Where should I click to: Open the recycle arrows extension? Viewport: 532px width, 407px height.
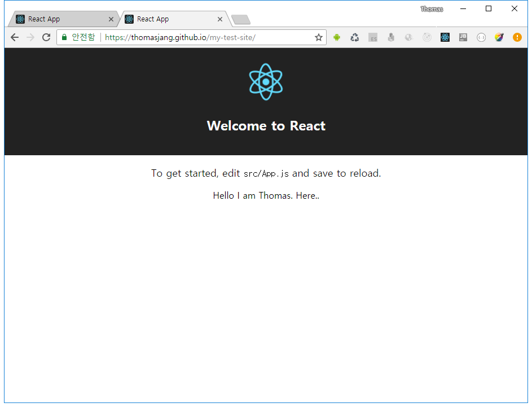(354, 37)
